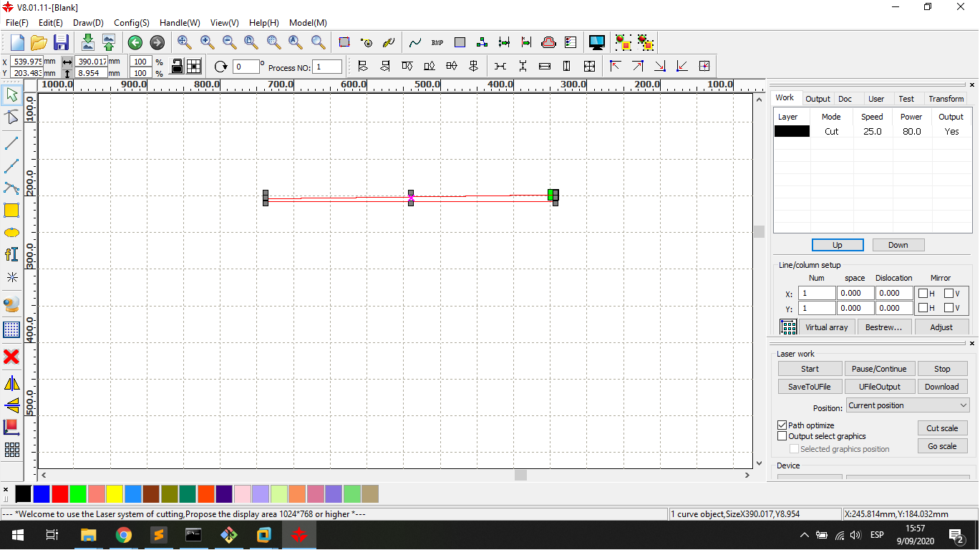This screenshot has width=980, height=550.
Task: Open the Edit(E) menu
Action: (x=51, y=23)
